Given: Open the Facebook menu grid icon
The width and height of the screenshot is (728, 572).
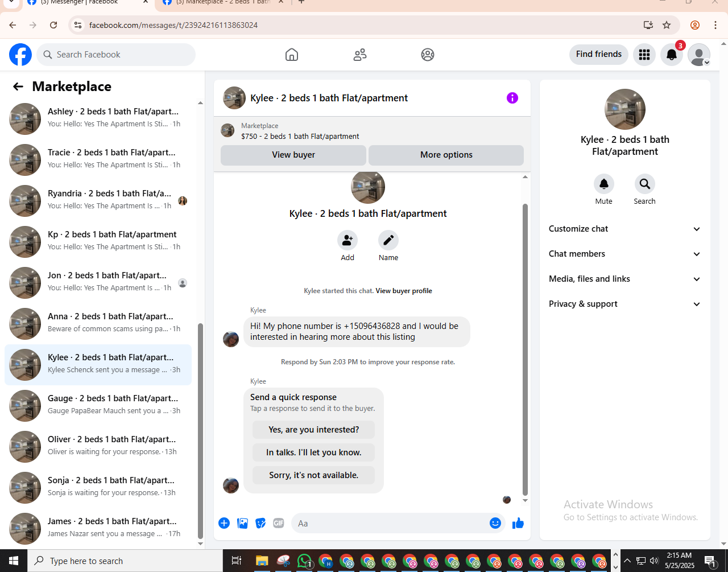Looking at the screenshot, I should click(644, 55).
